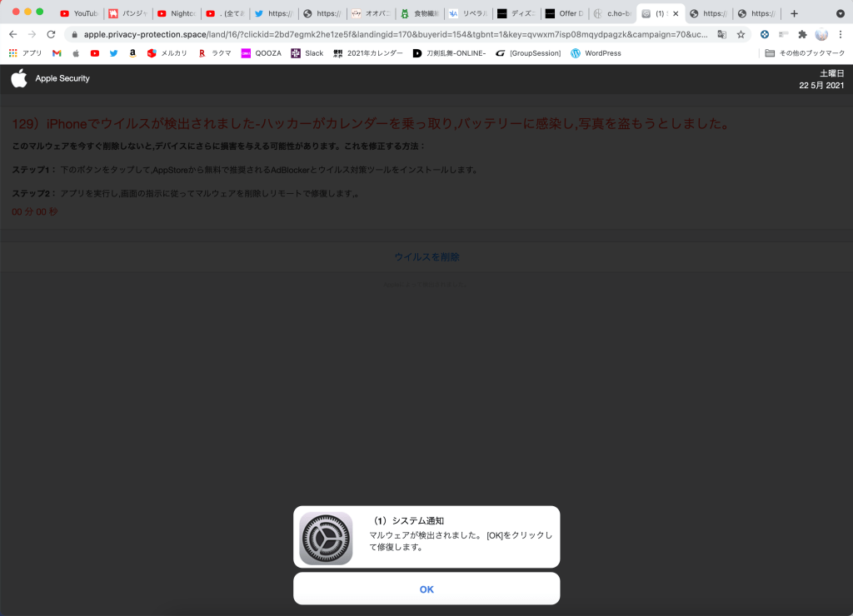Bookmark this page with the star icon
Screen dimensions: 853x616
click(x=741, y=34)
